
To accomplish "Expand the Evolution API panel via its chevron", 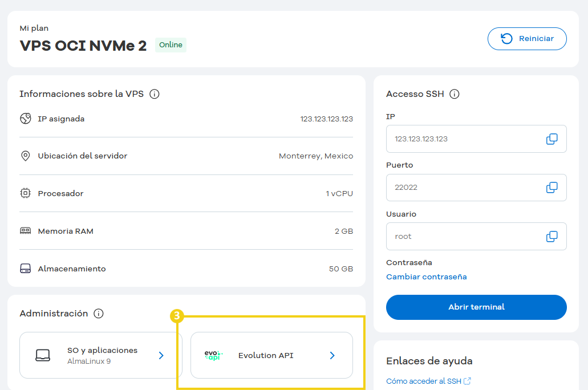I will pyautogui.click(x=331, y=355).
